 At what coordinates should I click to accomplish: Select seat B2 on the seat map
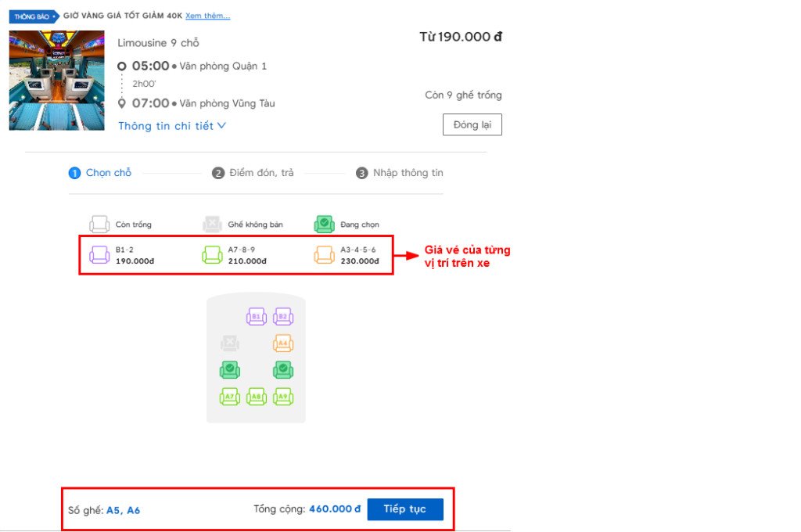(x=283, y=317)
